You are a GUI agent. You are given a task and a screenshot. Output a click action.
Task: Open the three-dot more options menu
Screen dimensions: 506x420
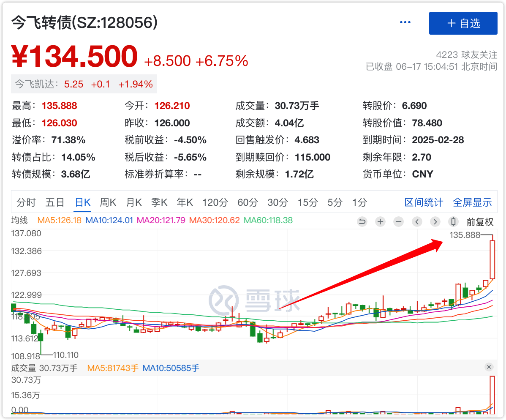tap(405, 22)
